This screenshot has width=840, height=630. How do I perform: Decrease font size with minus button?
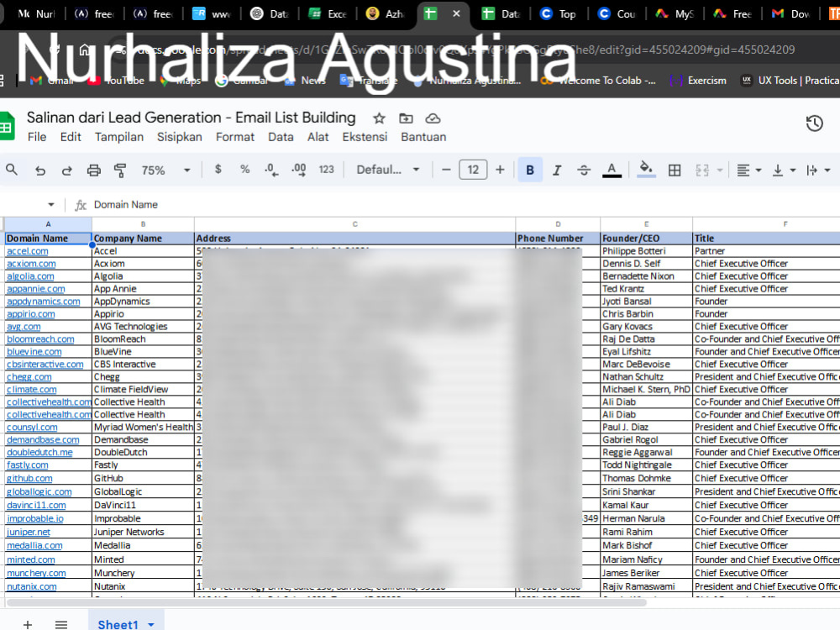(446, 170)
